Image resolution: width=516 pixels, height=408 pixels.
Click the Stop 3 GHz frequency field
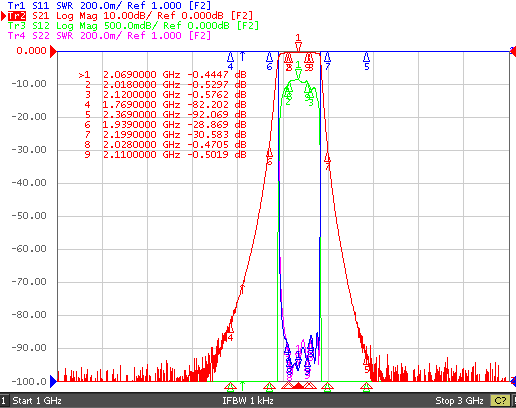459,400
